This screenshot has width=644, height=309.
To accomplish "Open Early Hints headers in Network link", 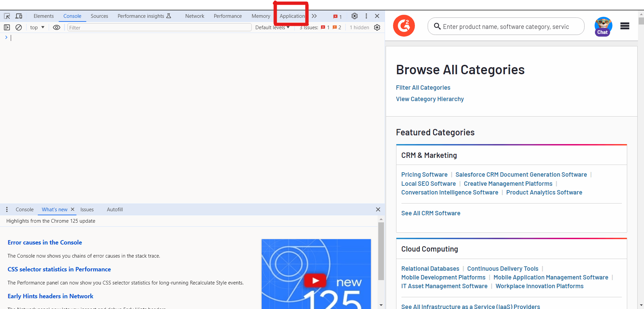I will (50, 296).
